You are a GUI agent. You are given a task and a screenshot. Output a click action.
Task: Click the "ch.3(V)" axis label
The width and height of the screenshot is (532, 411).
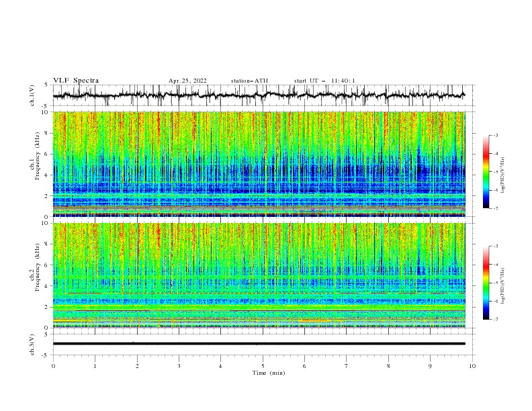point(32,345)
